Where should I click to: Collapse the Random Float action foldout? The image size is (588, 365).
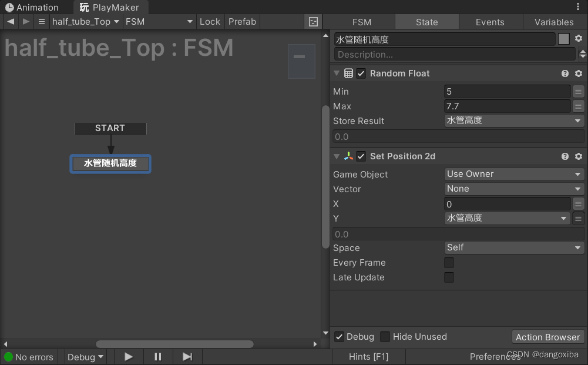coord(337,73)
